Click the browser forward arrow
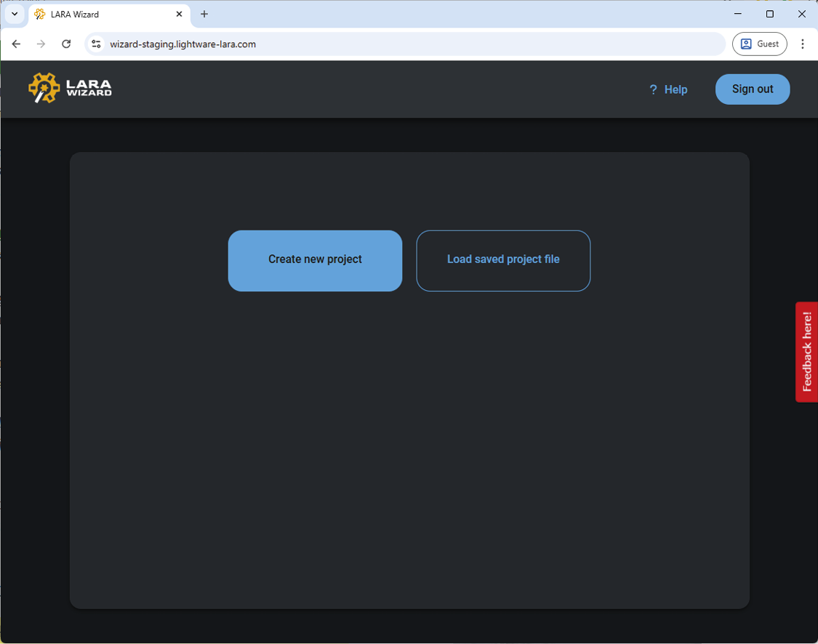The height and width of the screenshot is (644, 818). (41, 44)
